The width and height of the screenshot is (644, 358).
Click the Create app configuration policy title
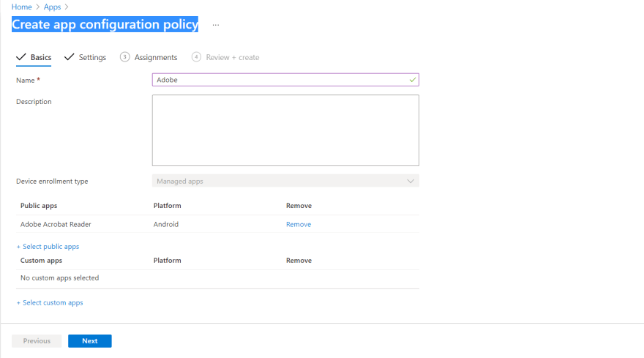105,24
